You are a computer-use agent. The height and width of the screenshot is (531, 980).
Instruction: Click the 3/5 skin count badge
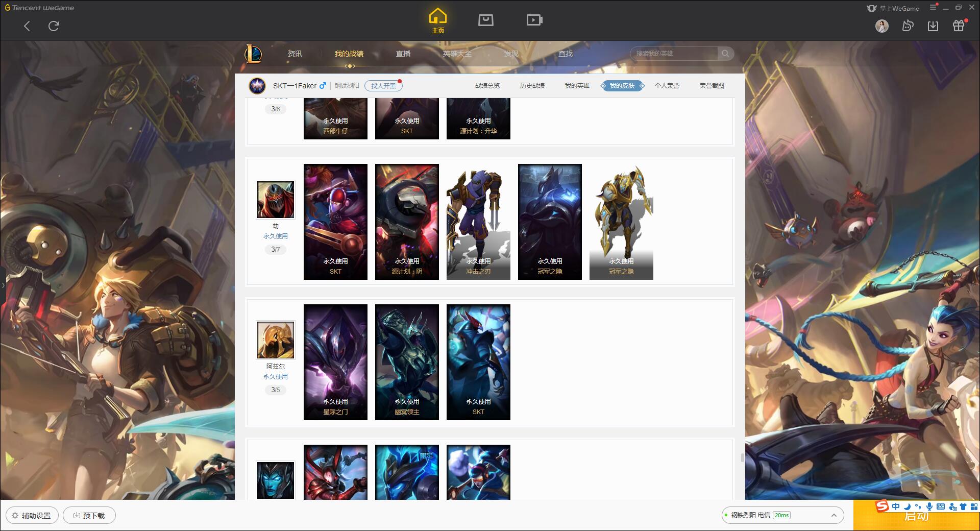coord(276,390)
